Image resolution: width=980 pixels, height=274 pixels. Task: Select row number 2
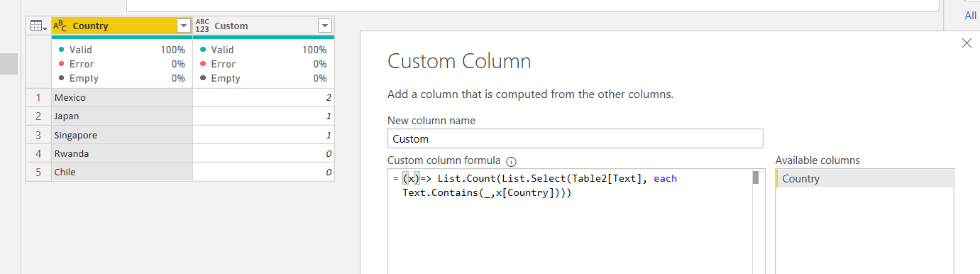point(38,116)
